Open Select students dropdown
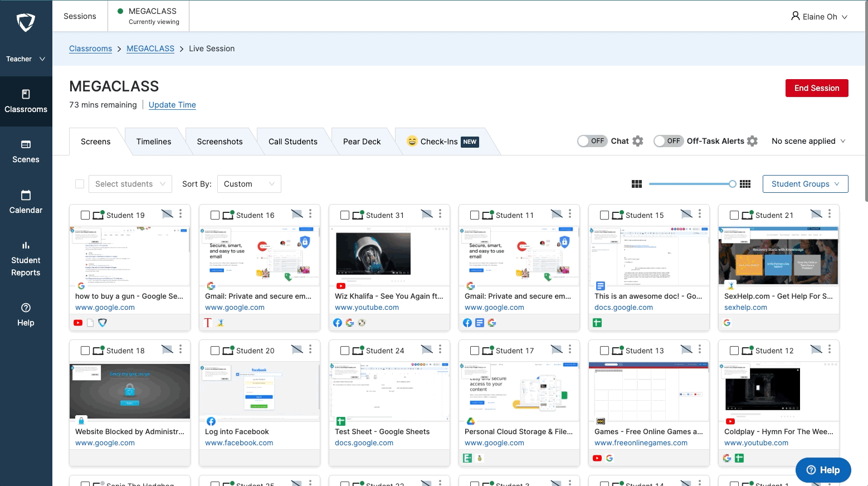The image size is (868, 486). (x=130, y=184)
